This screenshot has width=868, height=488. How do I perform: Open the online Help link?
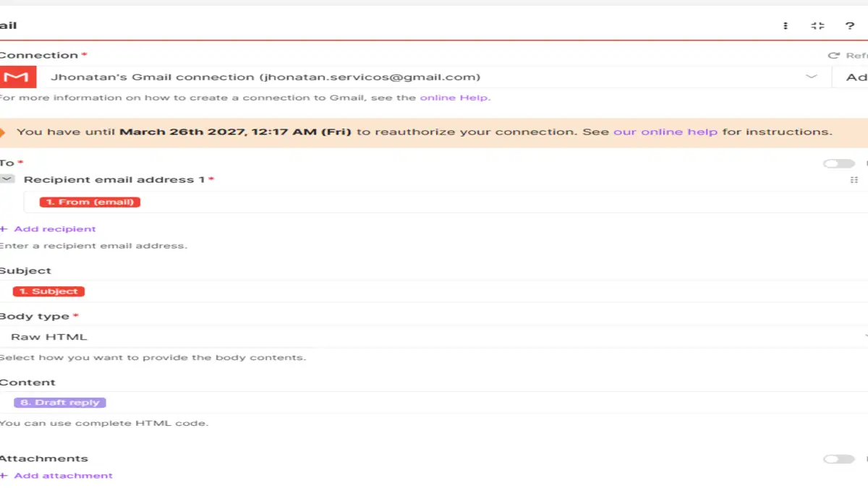point(454,98)
